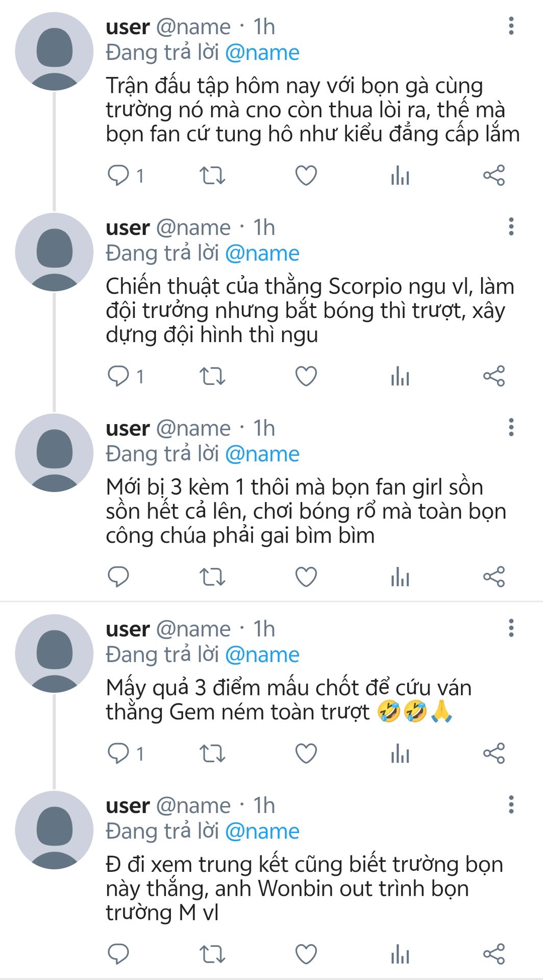View analytics of the Scorpio tweet
The image size is (543, 980).
click(x=400, y=376)
